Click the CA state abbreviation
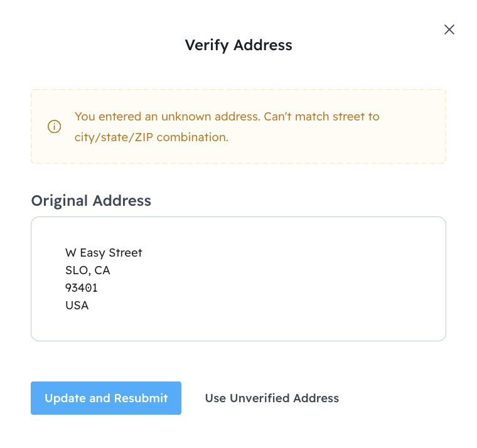Image resolution: width=477 pixels, height=448 pixels. click(x=102, y=270)
